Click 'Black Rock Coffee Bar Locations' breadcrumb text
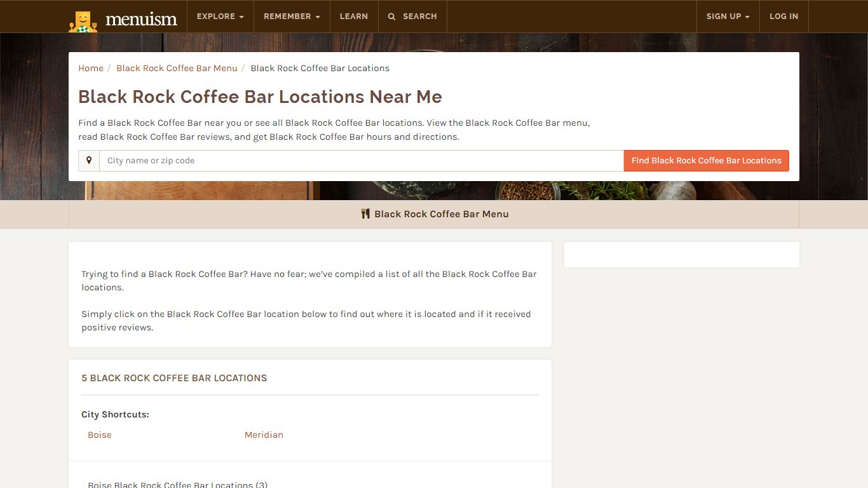 point(320,68)
